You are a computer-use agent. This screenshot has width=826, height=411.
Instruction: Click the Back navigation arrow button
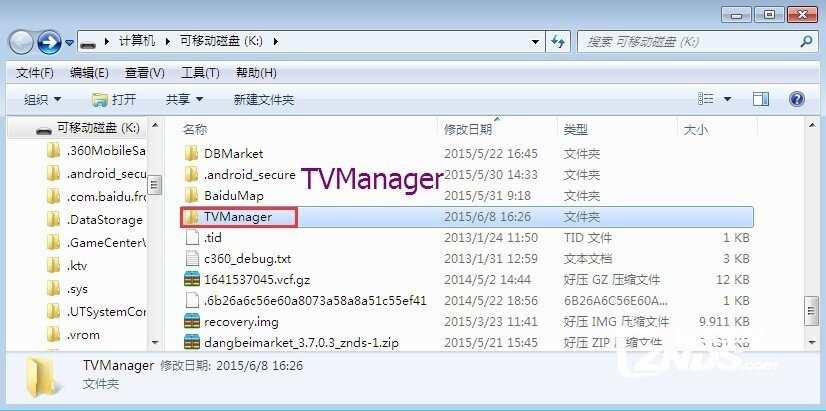[x=21, y=42]
